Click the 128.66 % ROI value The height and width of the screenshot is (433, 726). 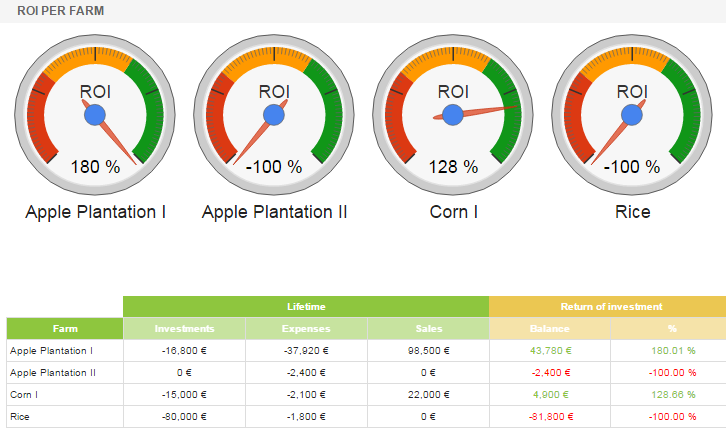672,394
